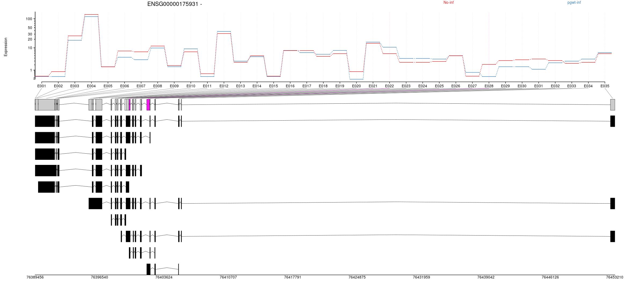644x282 pixels.
Task: Click genomic coordinate 76431959
Action: (422, 277)
